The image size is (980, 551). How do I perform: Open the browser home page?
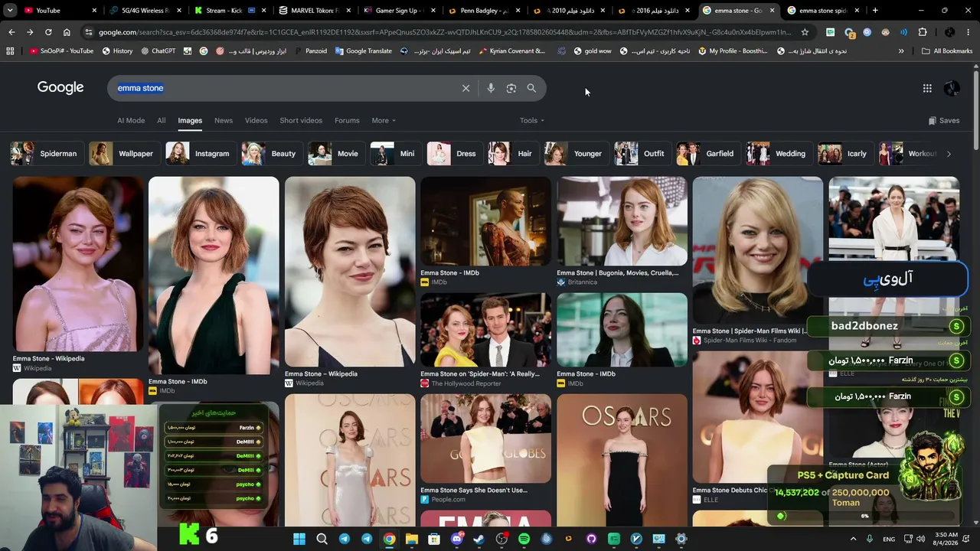(x=67, y=32)
